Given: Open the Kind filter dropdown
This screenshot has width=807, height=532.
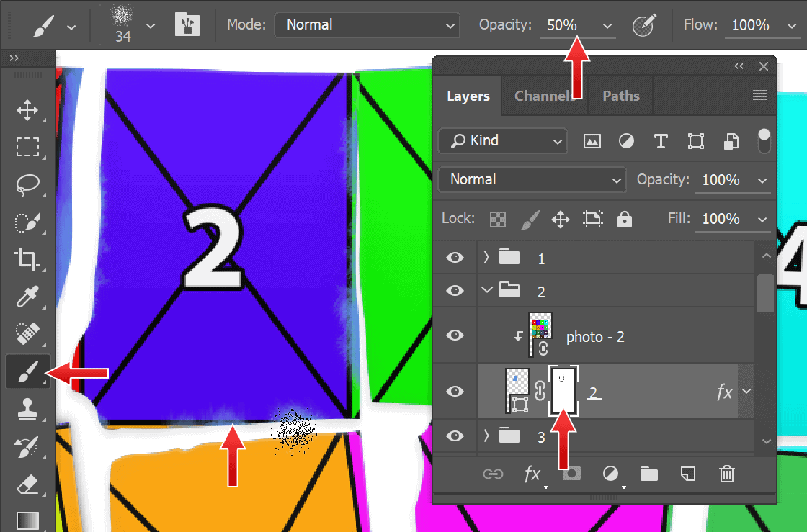Looking at the screenshot, I should (x=503, y=141).
